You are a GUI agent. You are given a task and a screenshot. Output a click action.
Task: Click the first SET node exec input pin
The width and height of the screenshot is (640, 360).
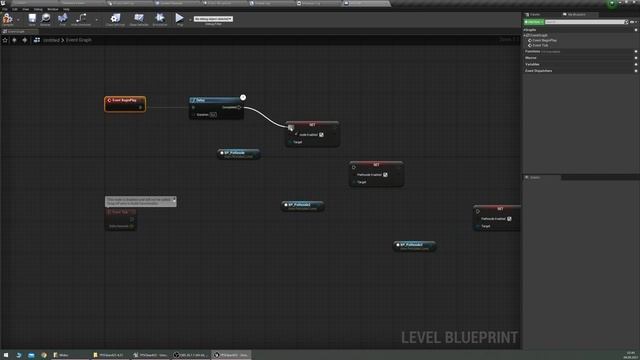point(290,127)
